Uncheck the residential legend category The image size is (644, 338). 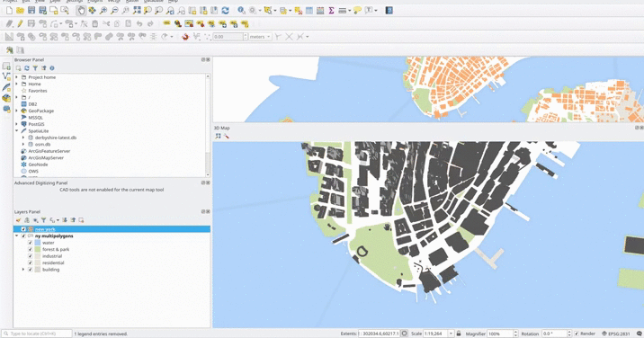(30, 262)
